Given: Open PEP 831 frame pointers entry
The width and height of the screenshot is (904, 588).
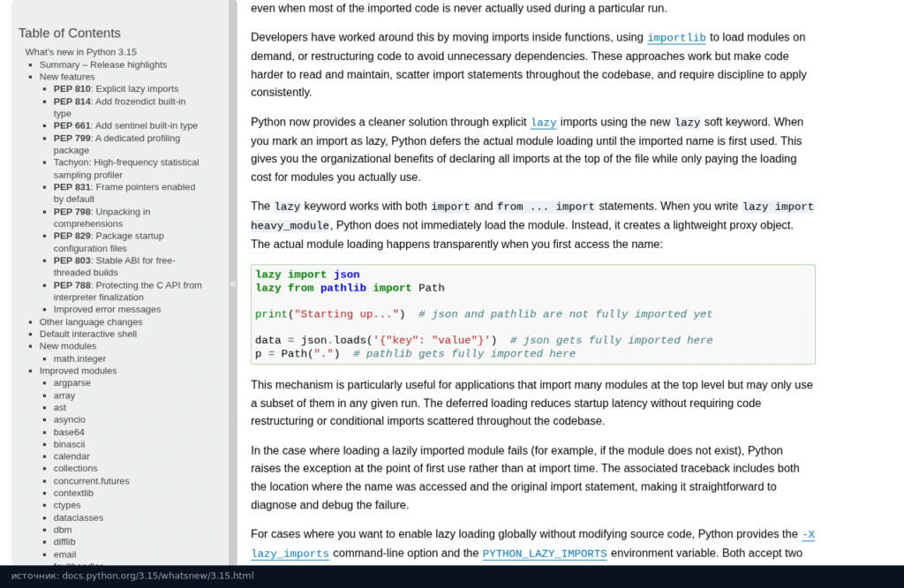Looking at the screenshot, I should point(124,192).
